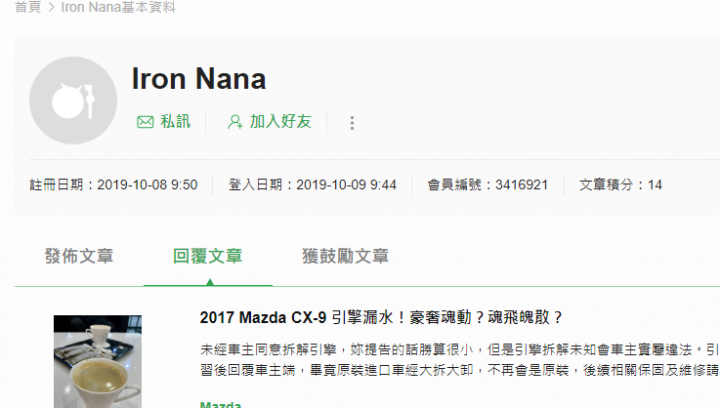
Task: Click the envelope private message icon
Action: pos(145,122)
